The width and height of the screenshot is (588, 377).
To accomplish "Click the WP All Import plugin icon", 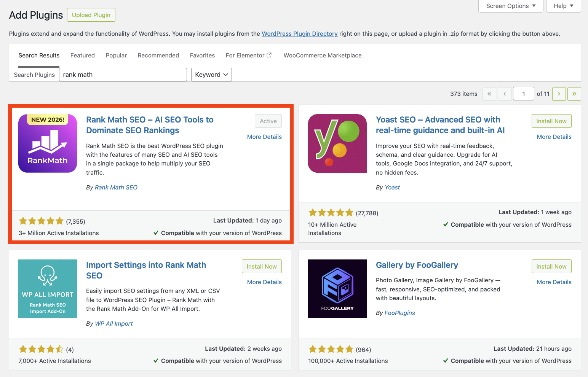I will (47, 288).
